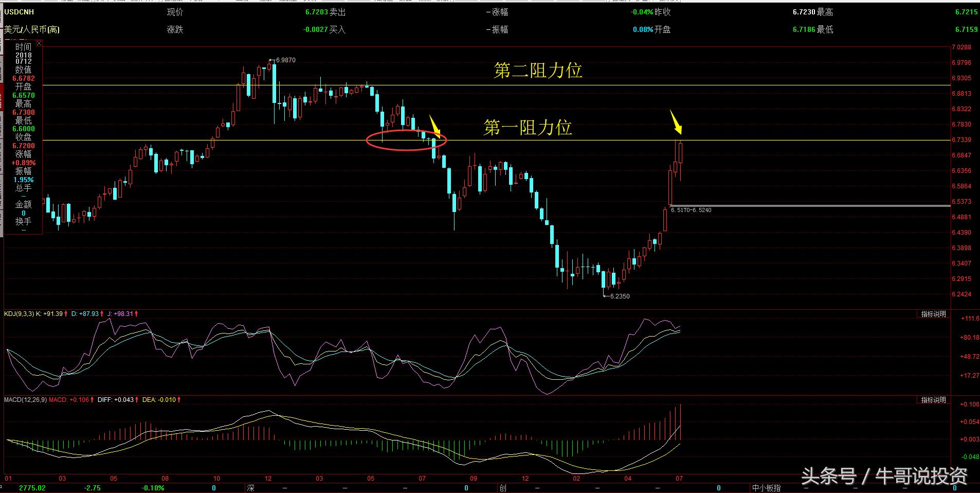Click the 7.0288 price axis label
The height and width of the screenshot is (493, 980).
(961, 47)
